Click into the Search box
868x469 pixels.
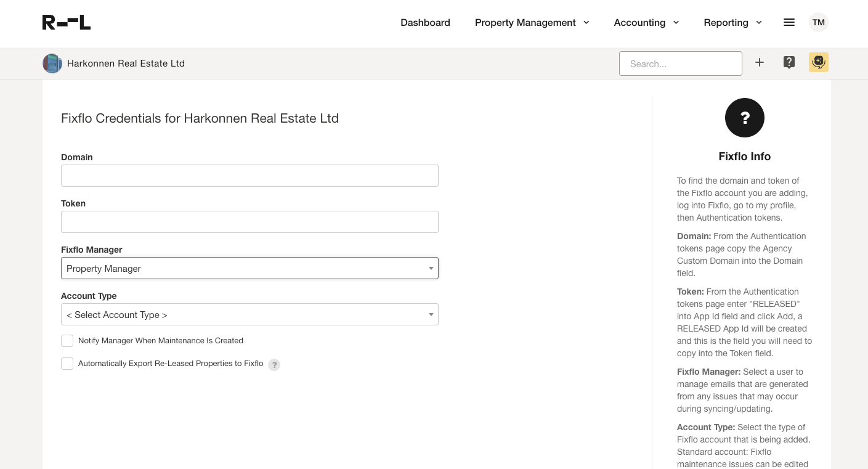click(x=680, y=63)
